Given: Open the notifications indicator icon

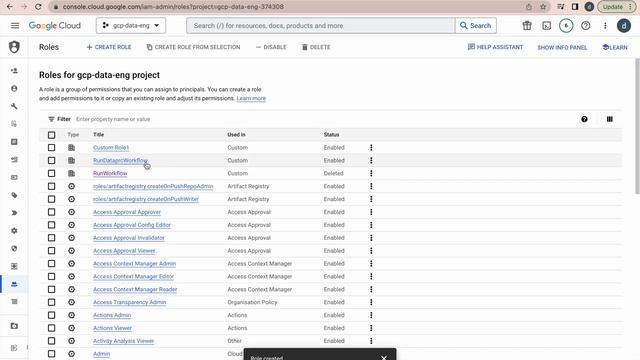Looking at the screenshot, I should click(566, 26).
